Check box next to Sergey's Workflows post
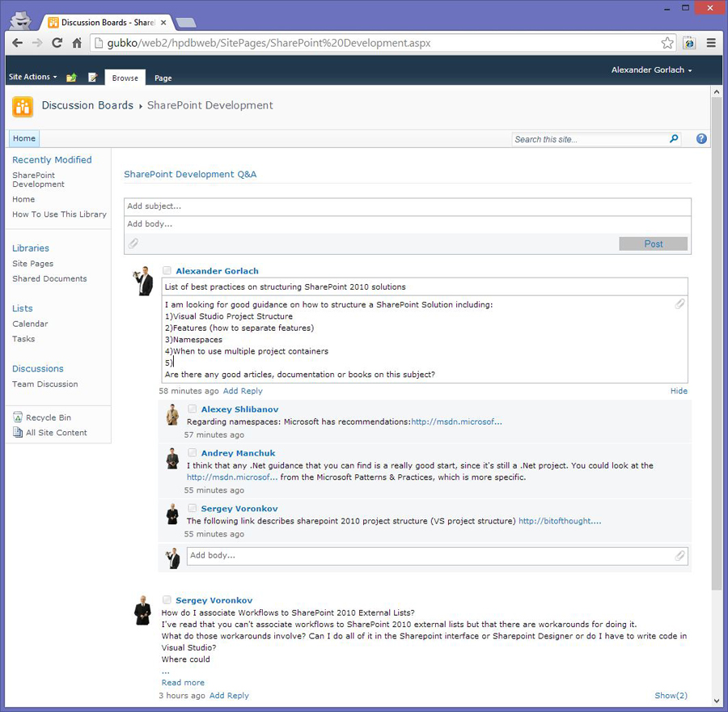 (167, 600)
